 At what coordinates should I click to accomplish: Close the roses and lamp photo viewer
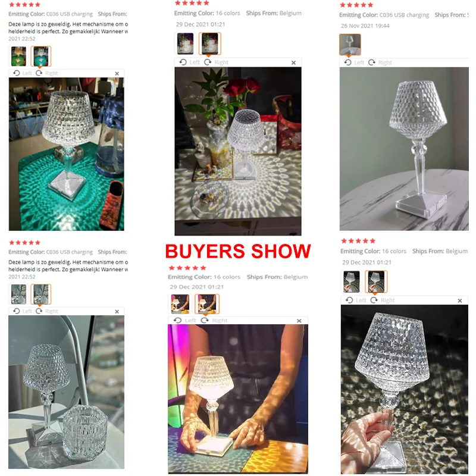click(x=293, y=62)
